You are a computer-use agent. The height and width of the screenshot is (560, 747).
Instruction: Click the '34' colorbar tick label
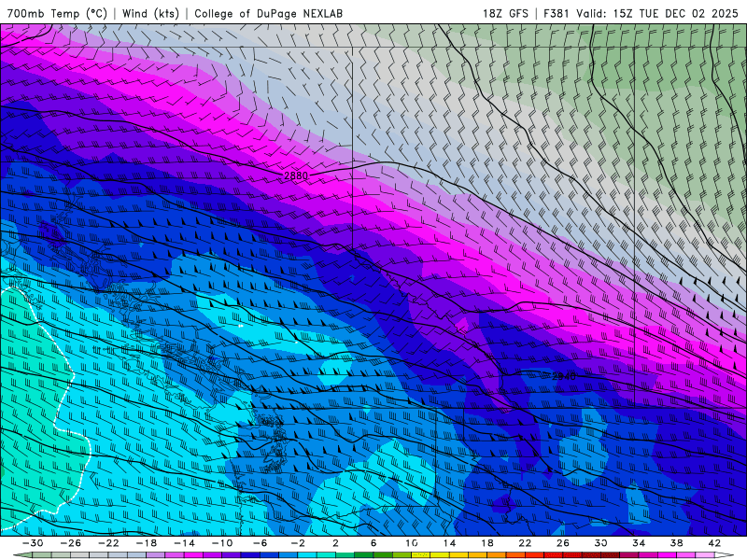point(639,543)
